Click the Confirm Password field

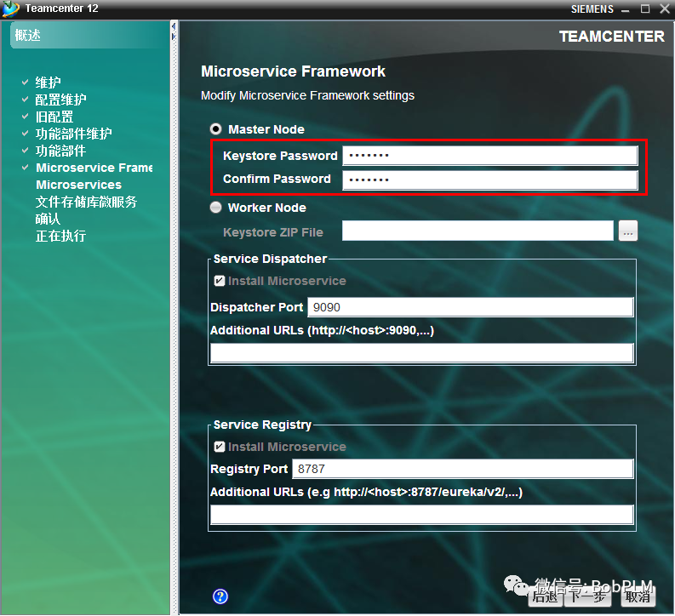pyautogui.click(x=490, y=180)
